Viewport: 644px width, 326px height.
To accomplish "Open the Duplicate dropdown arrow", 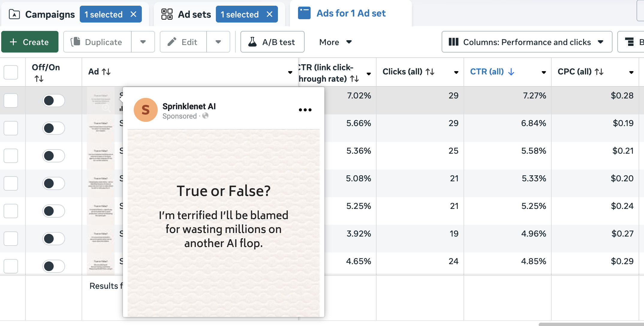I will pos(143,42).
